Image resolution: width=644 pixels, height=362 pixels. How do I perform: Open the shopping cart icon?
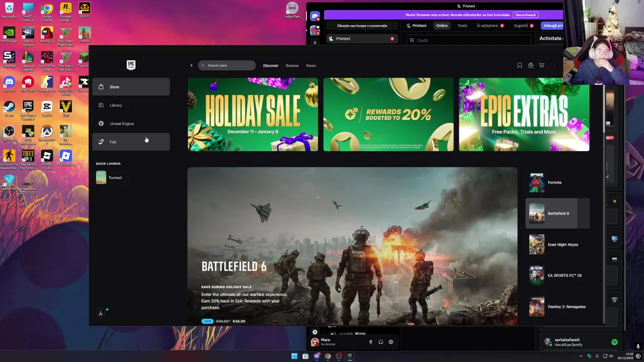click(x=541, y=65)
